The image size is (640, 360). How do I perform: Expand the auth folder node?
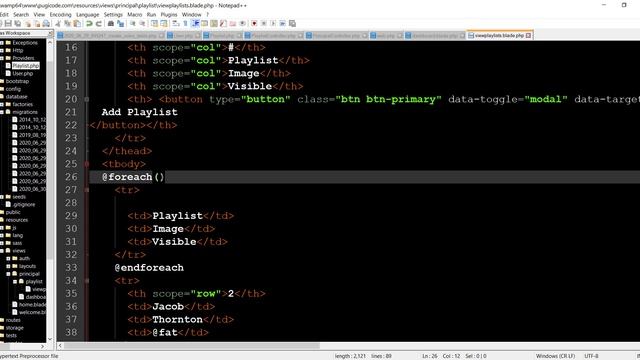coord(8,258)
